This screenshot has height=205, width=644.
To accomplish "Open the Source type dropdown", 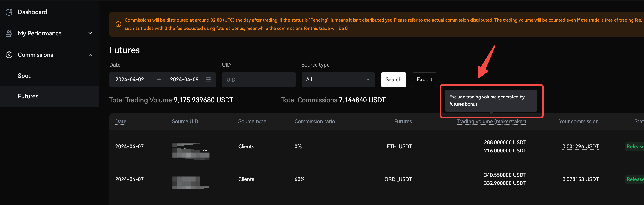I will tap(338, 80).
